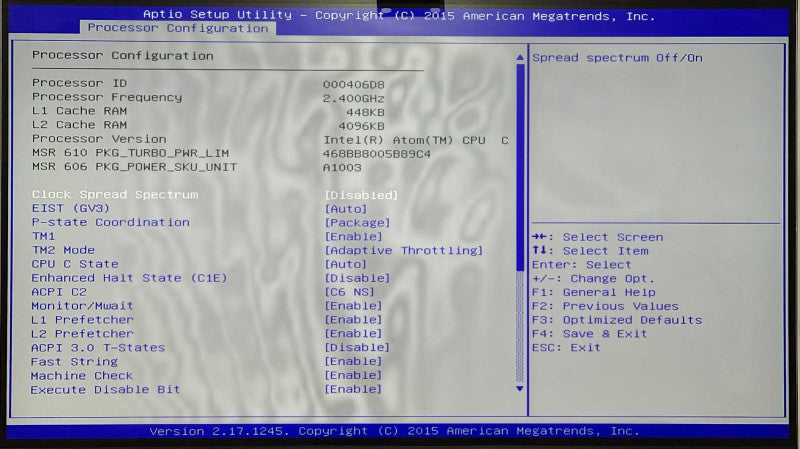Click the Version 2.17.1245 footer text

(x=394, y=431)
